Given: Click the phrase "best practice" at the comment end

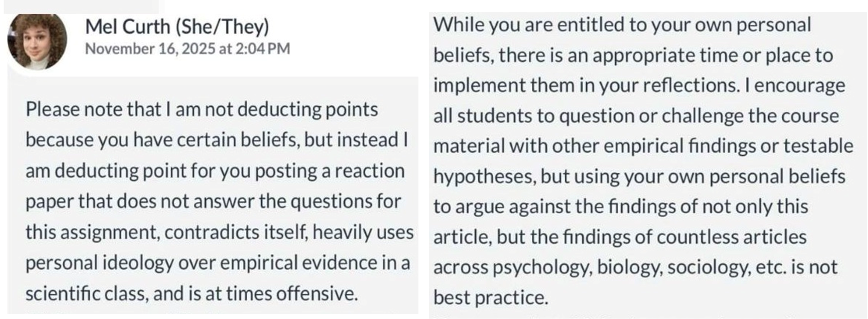Looking at the screenshot, I should [491, 298].
